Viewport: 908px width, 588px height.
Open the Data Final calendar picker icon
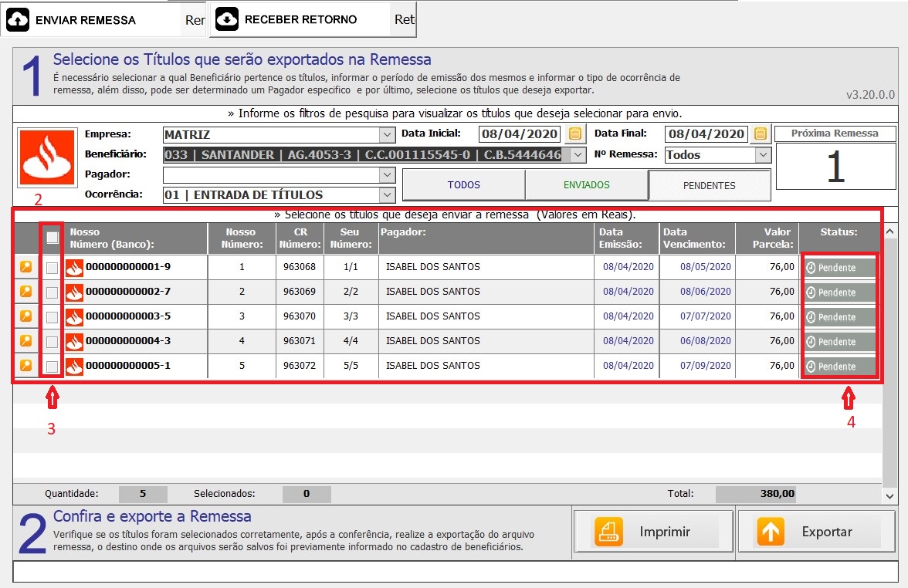761,133
